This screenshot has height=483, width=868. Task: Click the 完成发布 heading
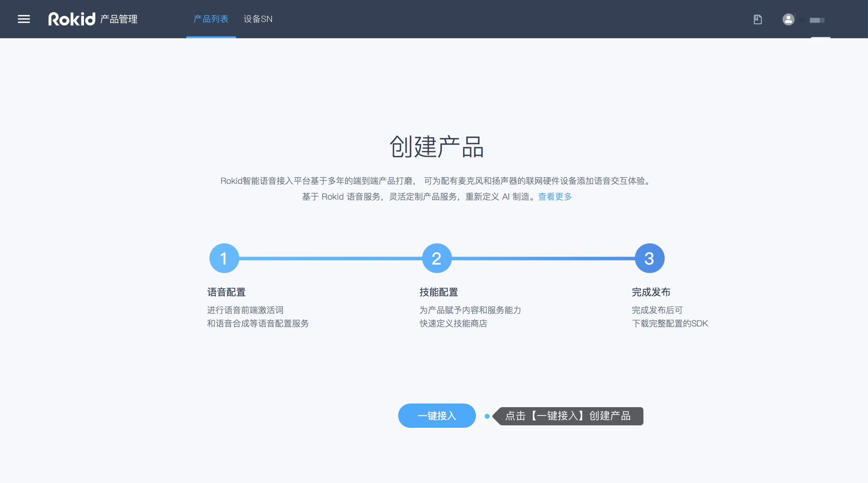[651, 292]
